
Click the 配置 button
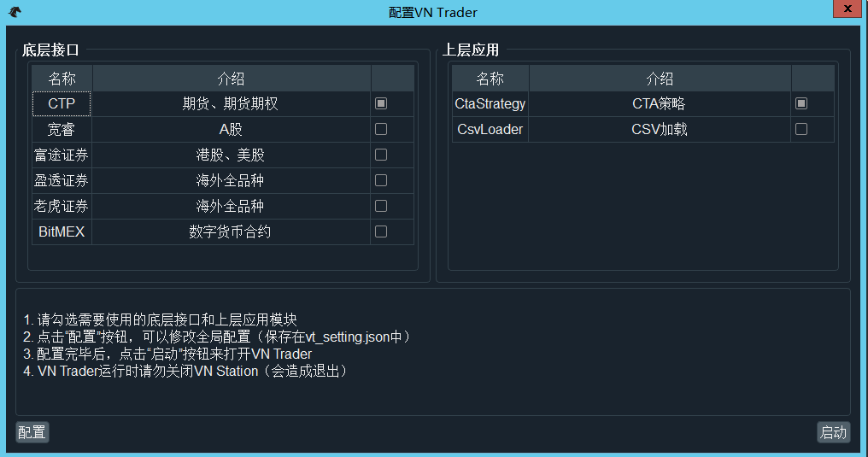pos(32,432)
